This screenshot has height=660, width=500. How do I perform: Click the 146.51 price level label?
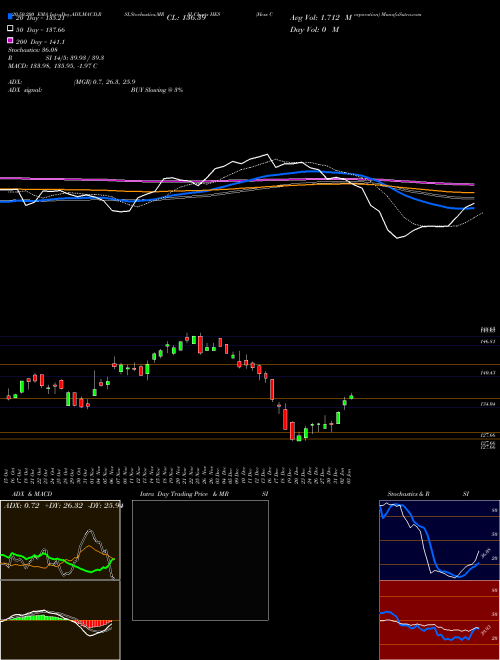tap(488, 342)
